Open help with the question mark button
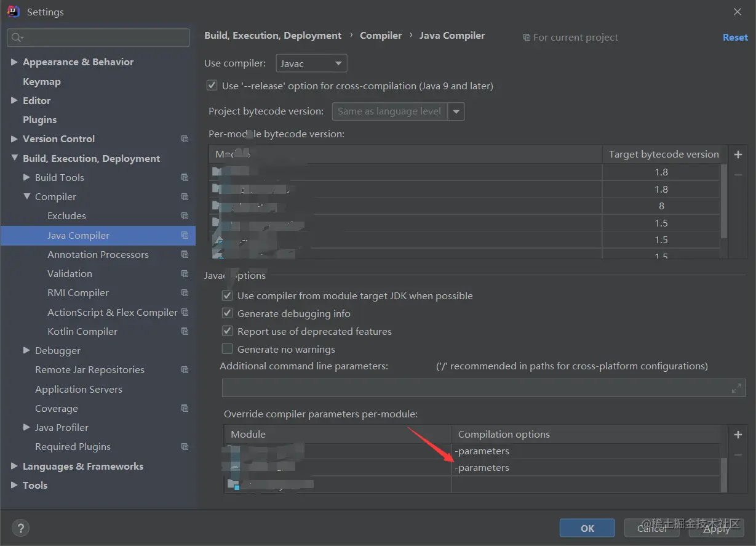The height and width of the screenshot is (546, 756). (x=20, y=528)
